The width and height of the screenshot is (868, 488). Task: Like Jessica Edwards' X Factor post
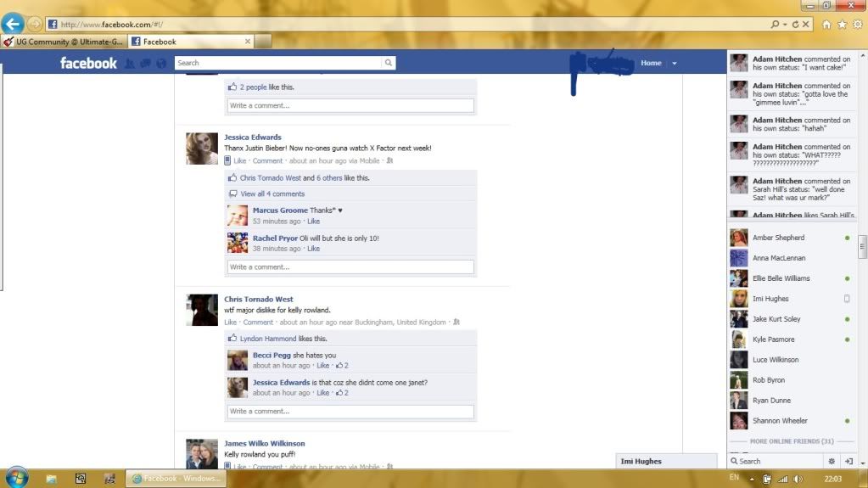pyautogui.click(x=239, y=160)
